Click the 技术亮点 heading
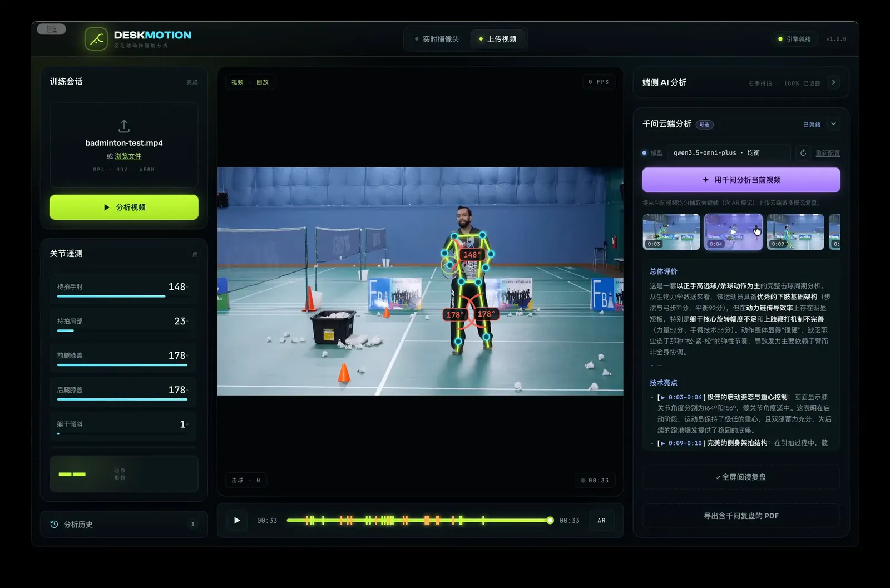This screenshot has width=890, height=588. coord(664,383)
